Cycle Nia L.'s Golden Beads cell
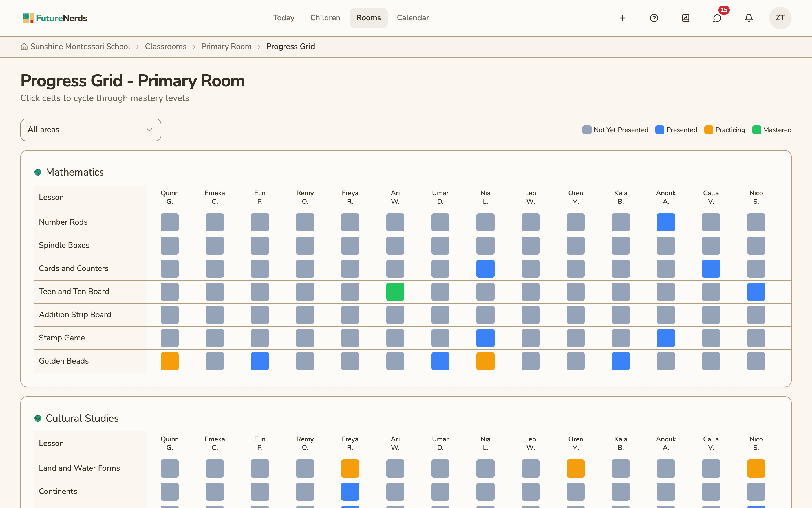This screenshot has height=508, width=812. point(485,361)
